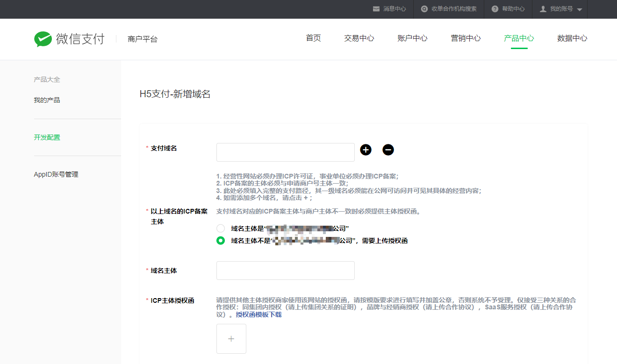Select radio 域名主体不是, upload authorization

(221, 241)
